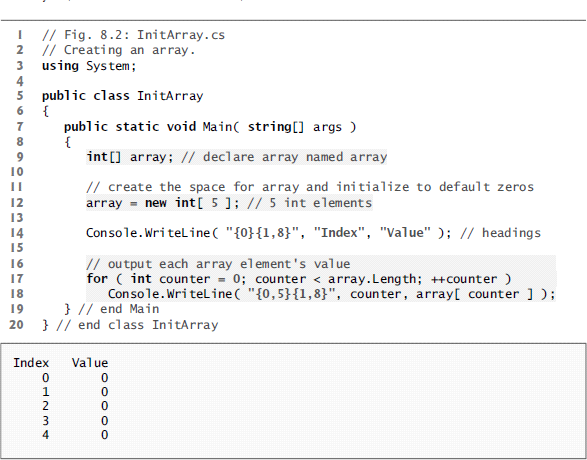This screenshot has height=460, width=587.
Task: Click the value 0 in the row of index 4
Action: pos(104,435)
